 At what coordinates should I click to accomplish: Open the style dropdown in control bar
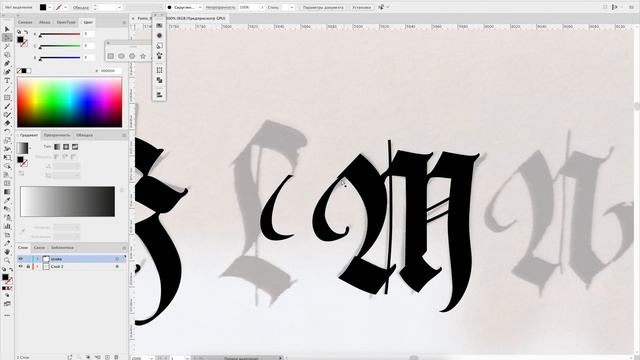tap(291, 7)
